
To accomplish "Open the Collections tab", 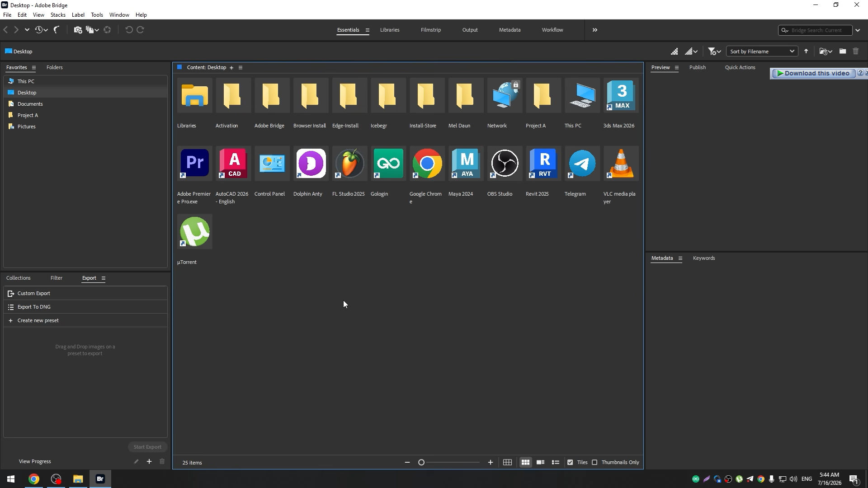I will [19, 278].
